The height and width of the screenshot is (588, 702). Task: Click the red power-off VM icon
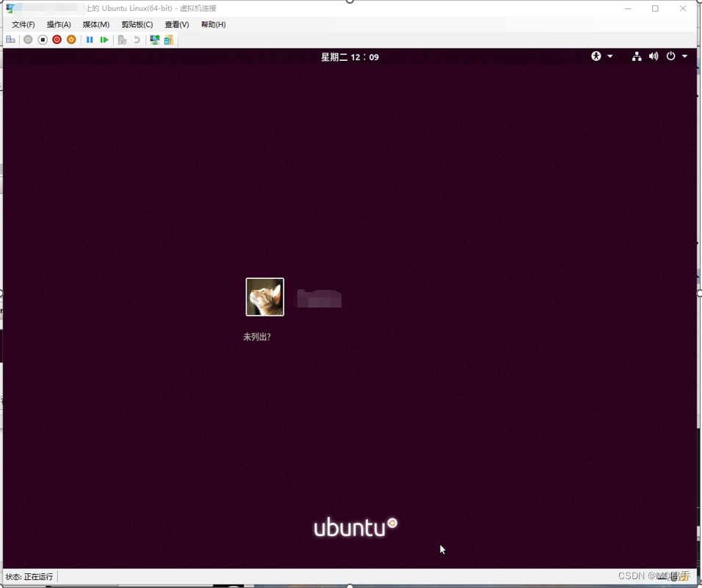57,40
